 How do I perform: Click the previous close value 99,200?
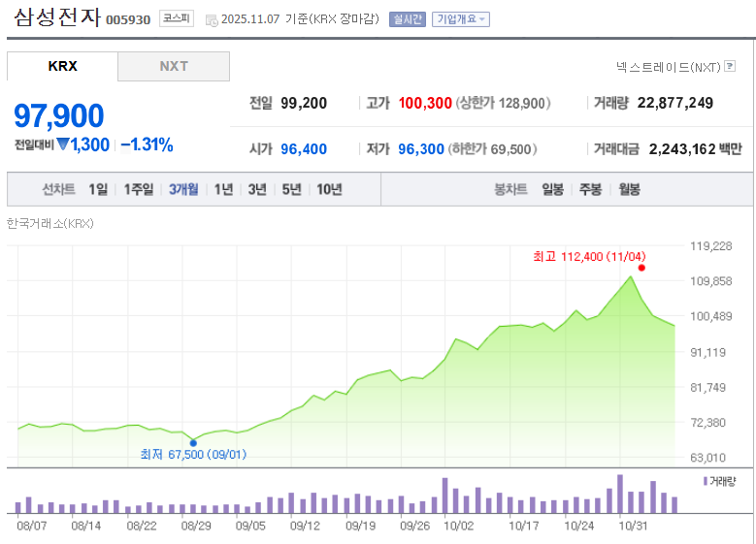click(304, 103)
